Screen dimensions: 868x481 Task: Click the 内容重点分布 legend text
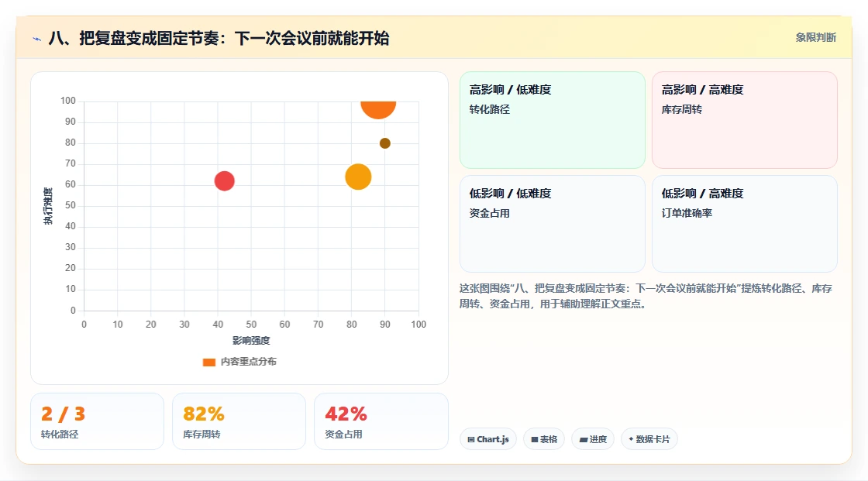[x=249, y=362]
